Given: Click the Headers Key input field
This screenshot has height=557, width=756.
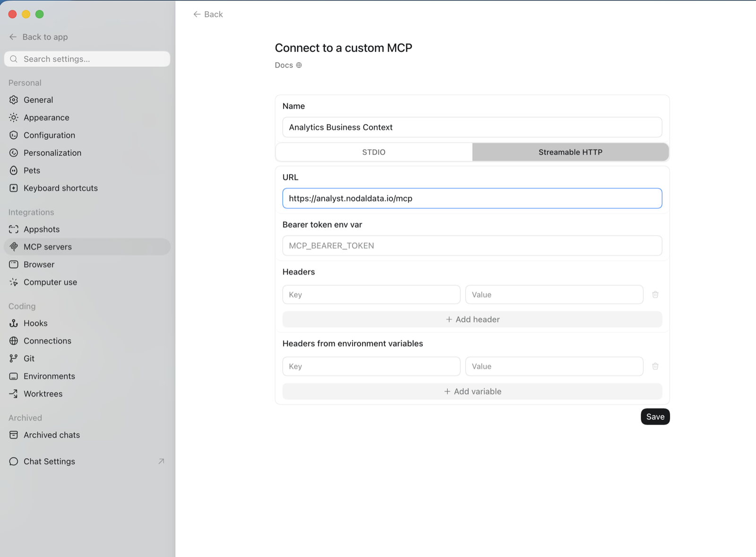Looking at the screenshot, I should pos(371,294).
